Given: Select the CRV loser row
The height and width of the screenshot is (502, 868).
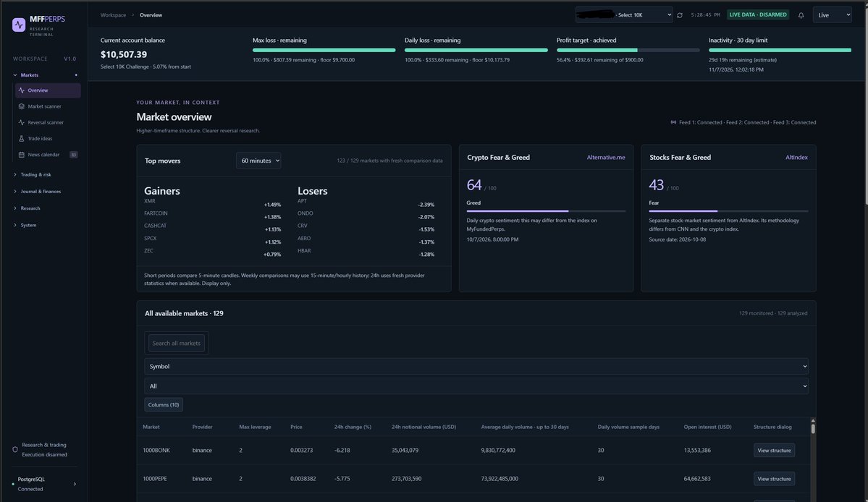Looking at the screenshot, I should 366,227.
